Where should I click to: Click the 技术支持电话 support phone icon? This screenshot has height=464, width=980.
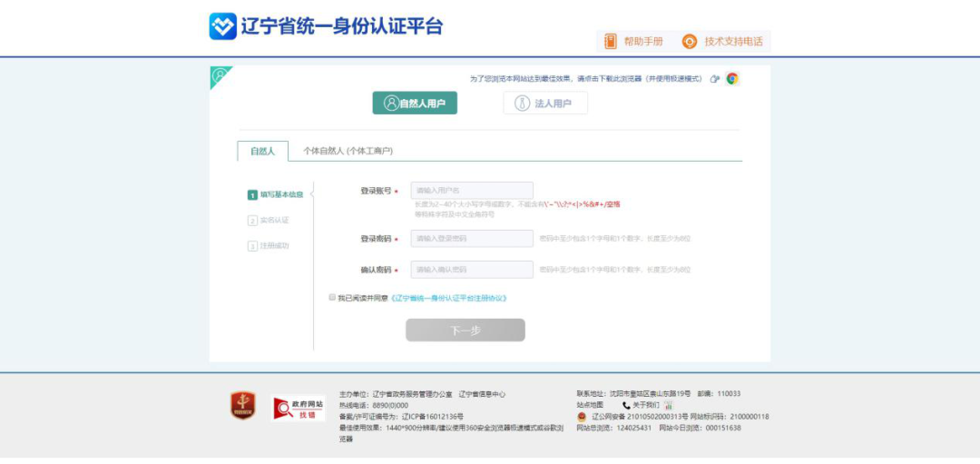click(690, 42)
